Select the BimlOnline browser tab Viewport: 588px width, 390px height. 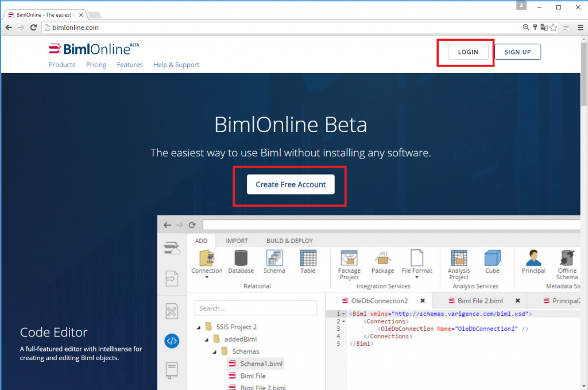45,14
